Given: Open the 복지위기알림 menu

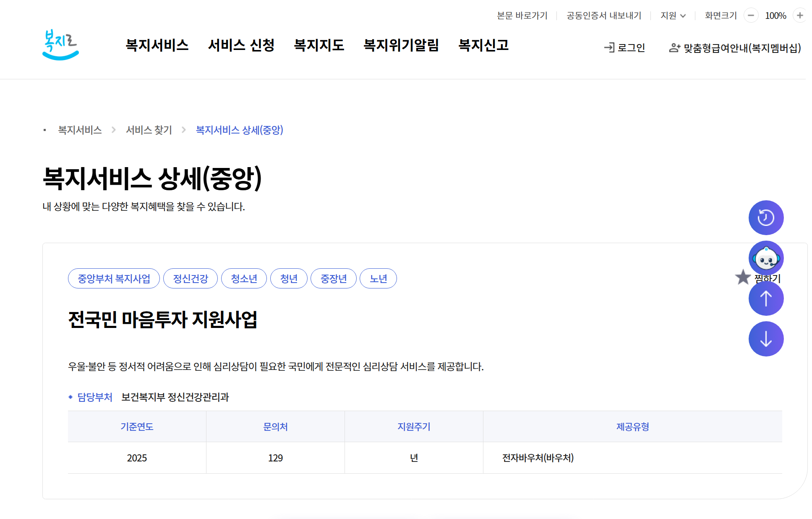Looking at the screenshot, I should (401, 45).
